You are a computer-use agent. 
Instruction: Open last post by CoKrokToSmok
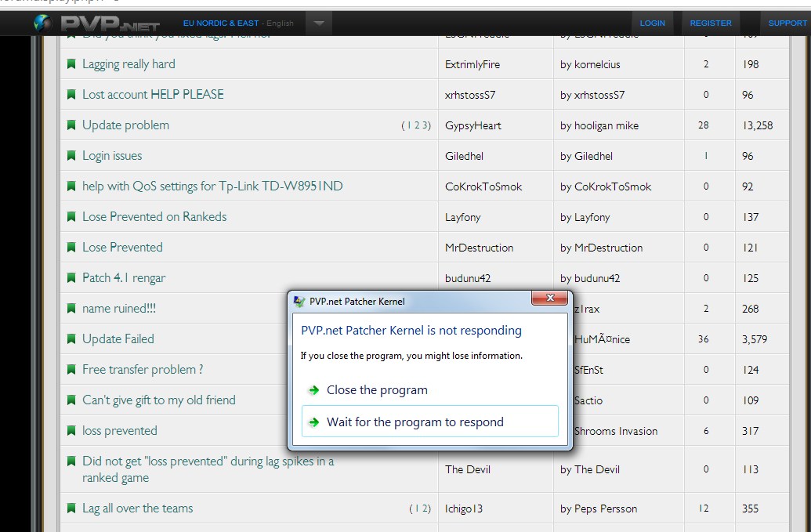(606, 186)
